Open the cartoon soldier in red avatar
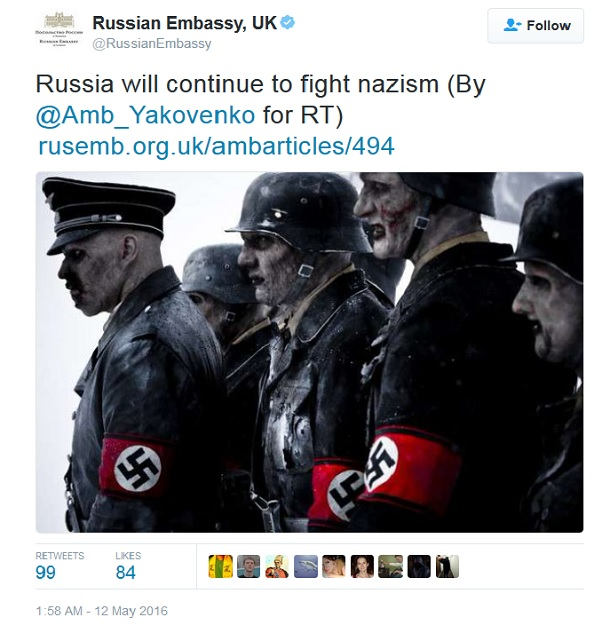This screenshot has height=633, width=610. click(x=277, y=566)
